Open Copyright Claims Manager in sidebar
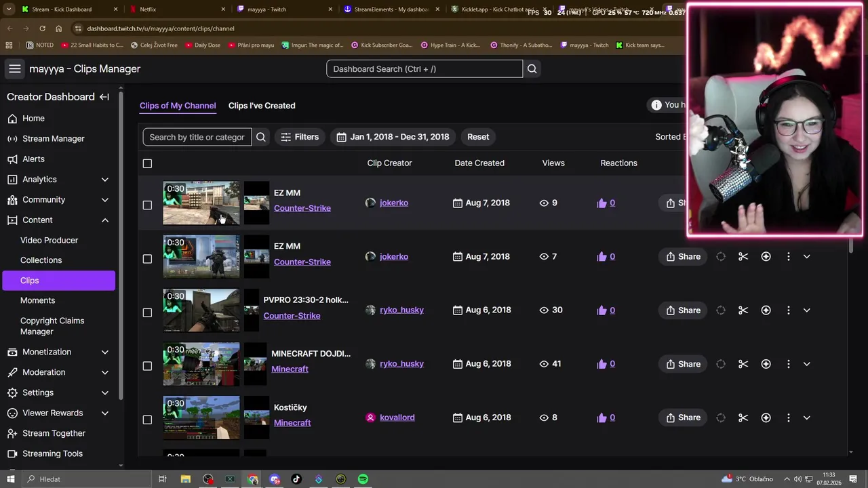The height and width of the screenshot is (488, 868). point(52,326)
